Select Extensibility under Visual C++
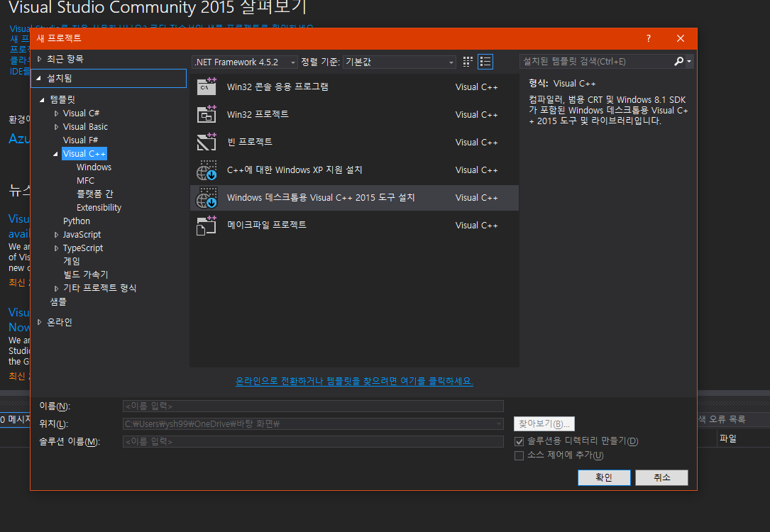The height and width of the screenshot is (532, 770). coord(99,208)
